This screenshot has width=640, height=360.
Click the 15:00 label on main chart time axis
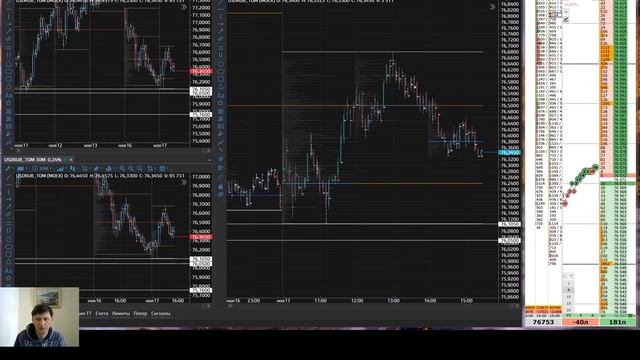click(467, 300)
